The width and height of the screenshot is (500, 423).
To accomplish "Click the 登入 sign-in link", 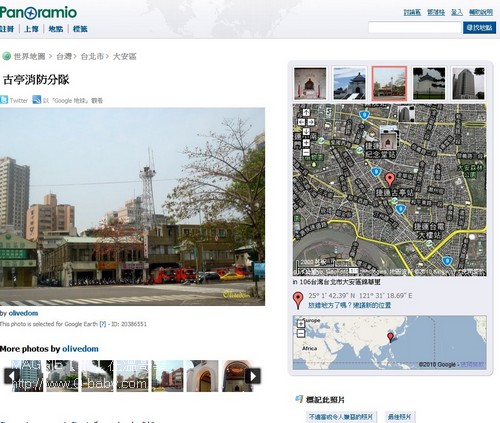I will click(x=457, y=12).
